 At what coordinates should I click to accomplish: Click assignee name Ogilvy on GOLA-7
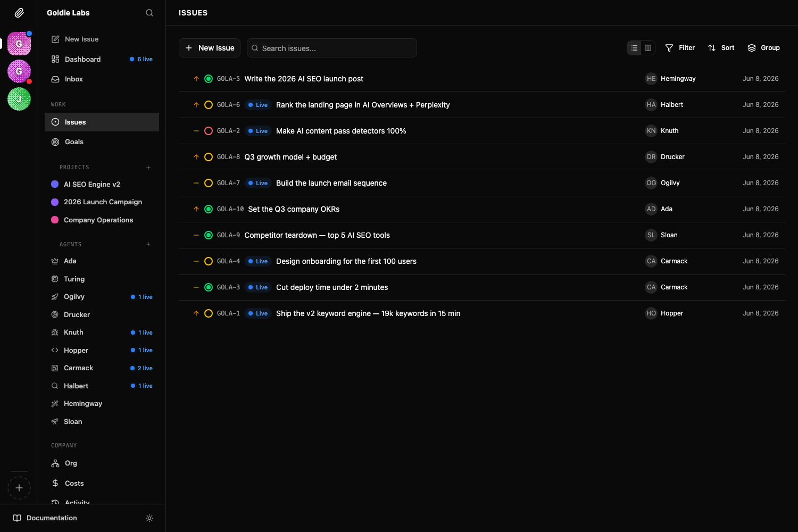coord(670,183)
